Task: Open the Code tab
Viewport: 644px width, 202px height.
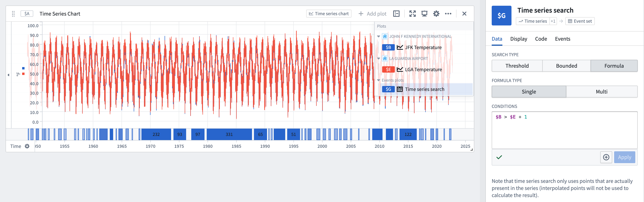Action: (541, 39)
